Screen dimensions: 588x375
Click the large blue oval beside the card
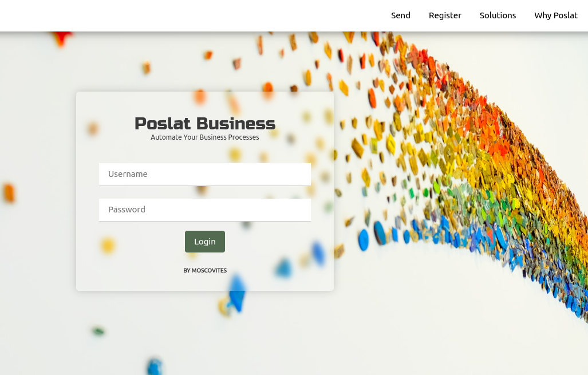363,240
